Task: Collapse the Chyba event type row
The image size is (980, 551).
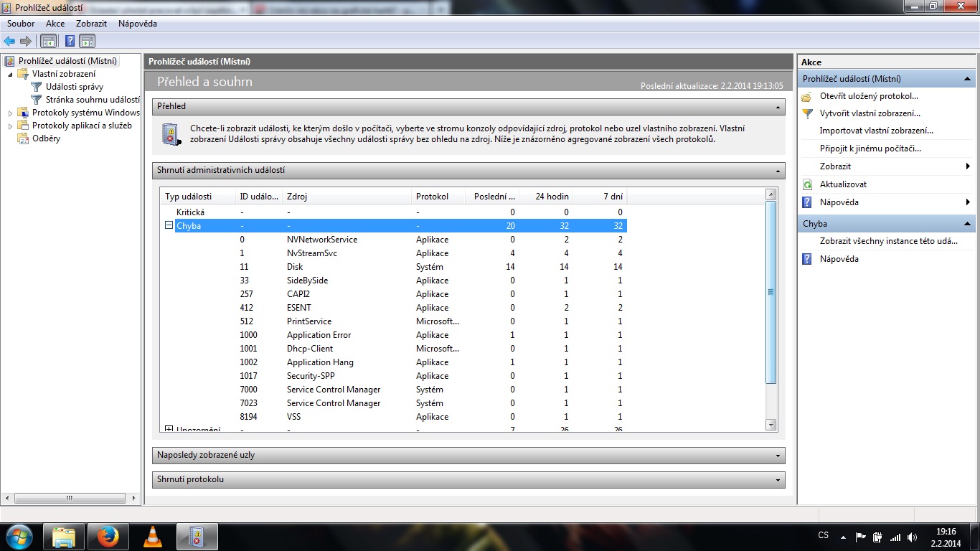Action: pos(169,225)
